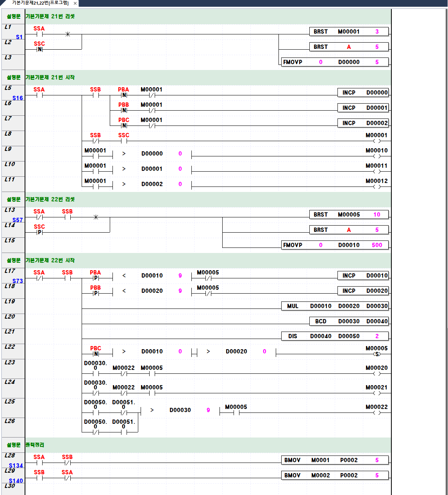Click the step label S16
Screen dimensions: 448x495
pos(18,98)
